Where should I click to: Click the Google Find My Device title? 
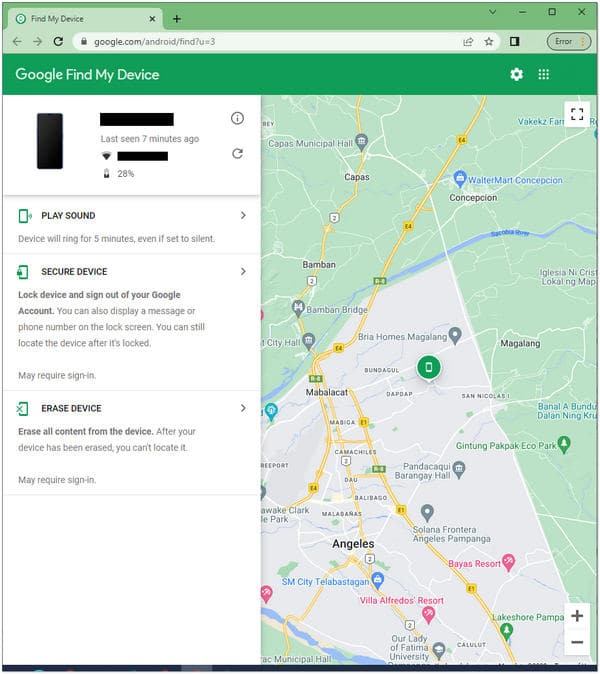(87, 74)
